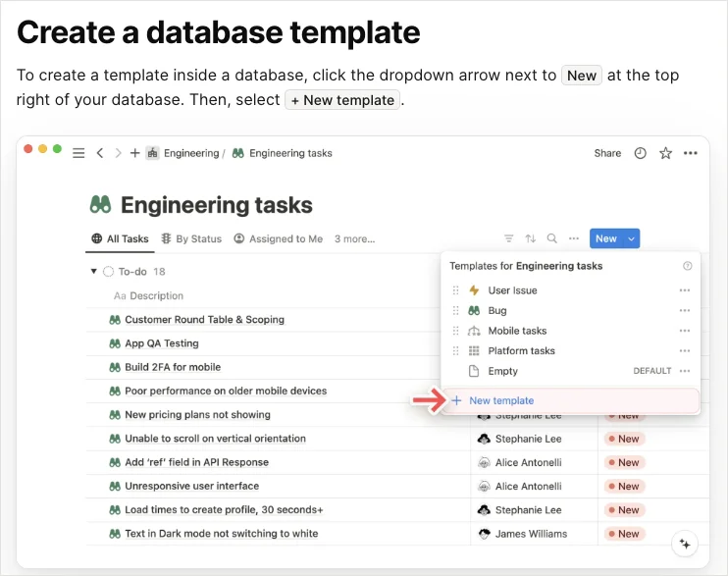Open dropdown arrow beside New button
The height and width of the screenshot is (576, 728).
(632, 238)
